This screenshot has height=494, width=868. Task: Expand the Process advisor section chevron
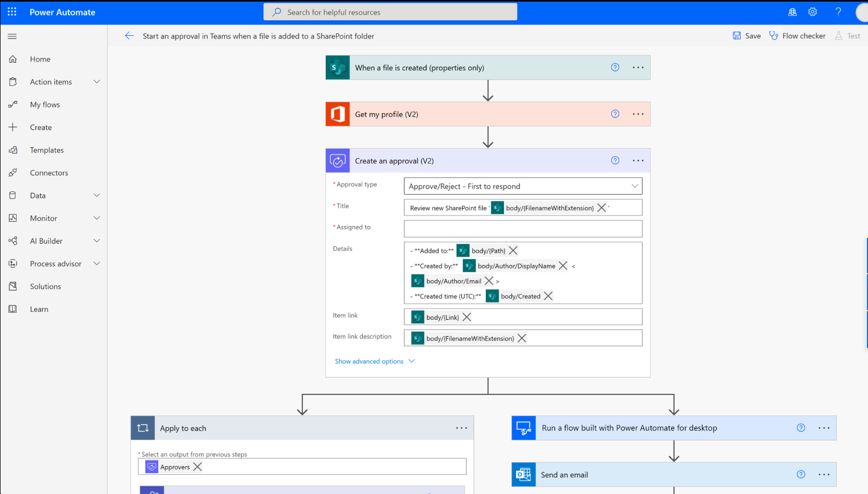97,264
